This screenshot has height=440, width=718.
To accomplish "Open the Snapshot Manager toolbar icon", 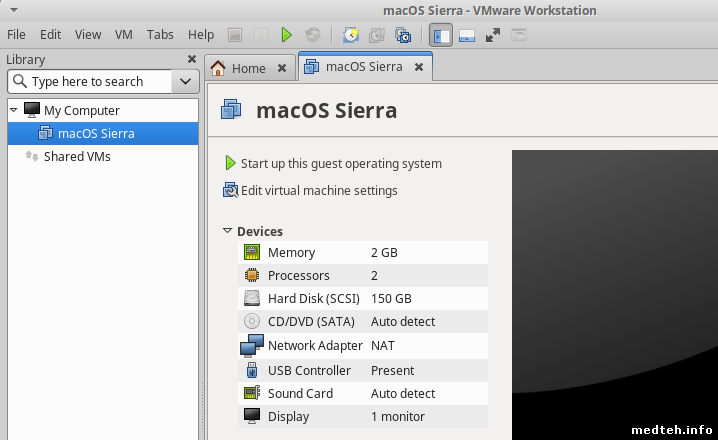I will (x=403, y=35).
